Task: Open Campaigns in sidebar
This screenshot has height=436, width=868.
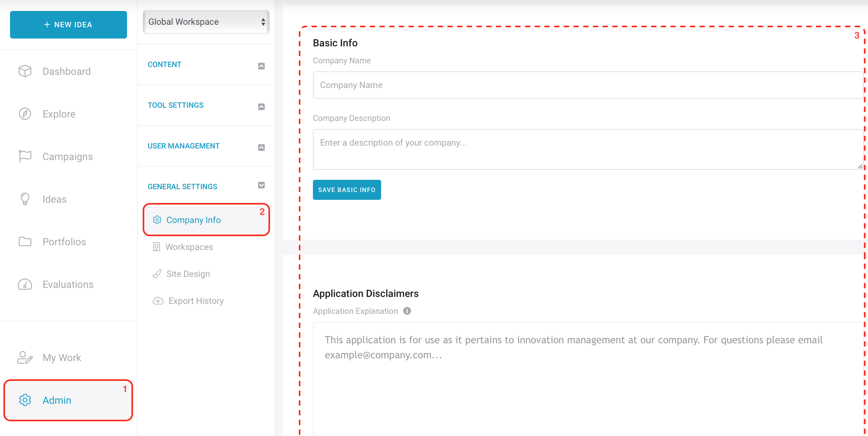Action: pos(69,157)
